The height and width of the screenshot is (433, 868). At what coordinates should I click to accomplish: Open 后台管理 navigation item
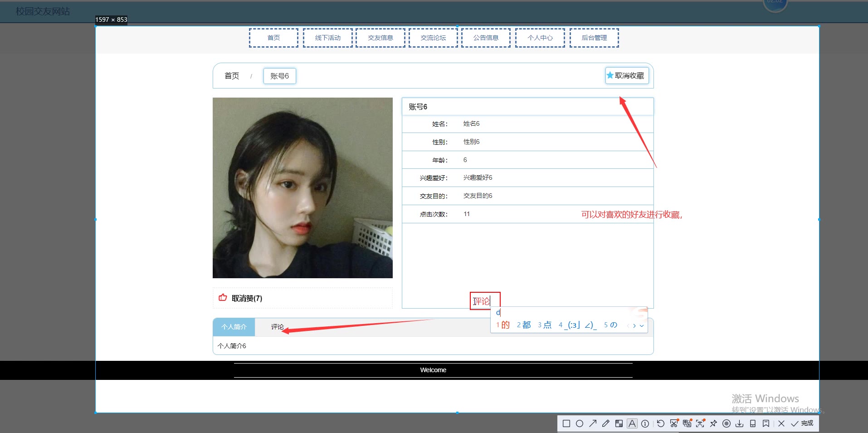tap(594, 38)
